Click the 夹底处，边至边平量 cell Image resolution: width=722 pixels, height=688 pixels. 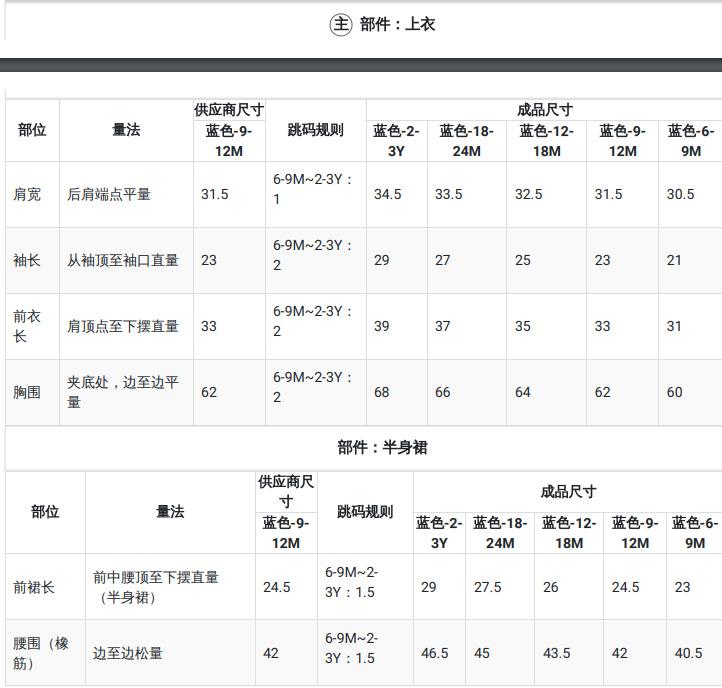(x=123, y=392)
